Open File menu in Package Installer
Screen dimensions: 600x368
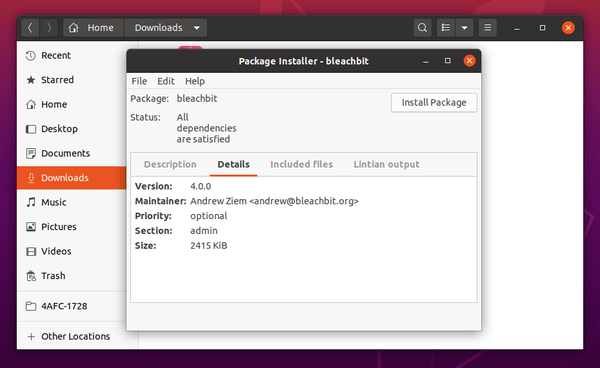coord(139,81)
